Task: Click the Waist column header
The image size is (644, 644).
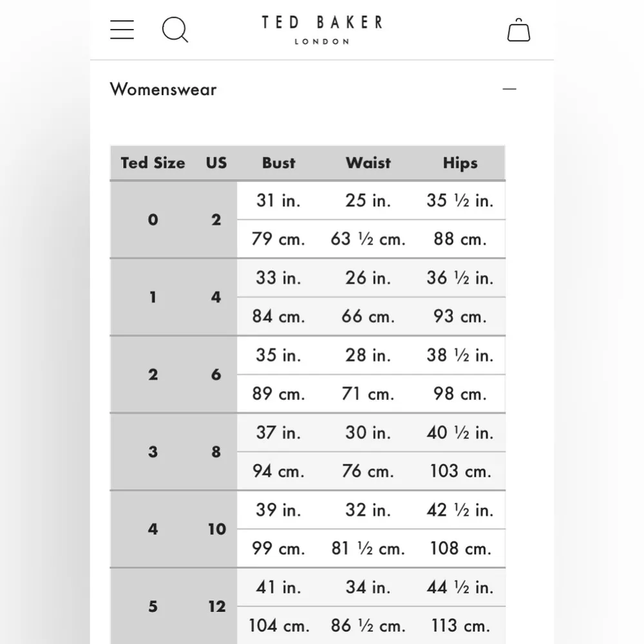Action: click(368, 163)
